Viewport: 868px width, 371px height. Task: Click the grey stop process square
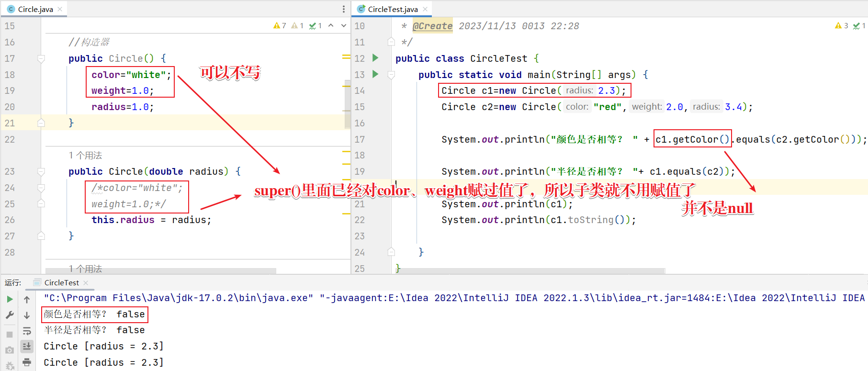[10, 334]
